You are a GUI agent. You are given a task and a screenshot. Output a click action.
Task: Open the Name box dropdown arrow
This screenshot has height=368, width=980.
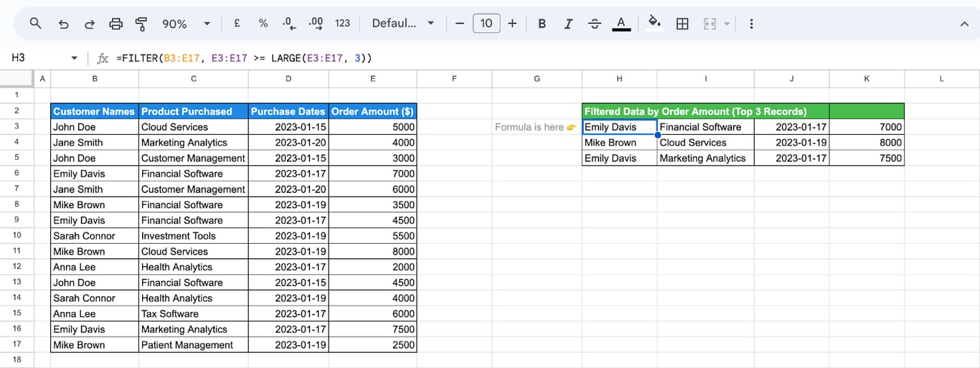tap(74, 58)
